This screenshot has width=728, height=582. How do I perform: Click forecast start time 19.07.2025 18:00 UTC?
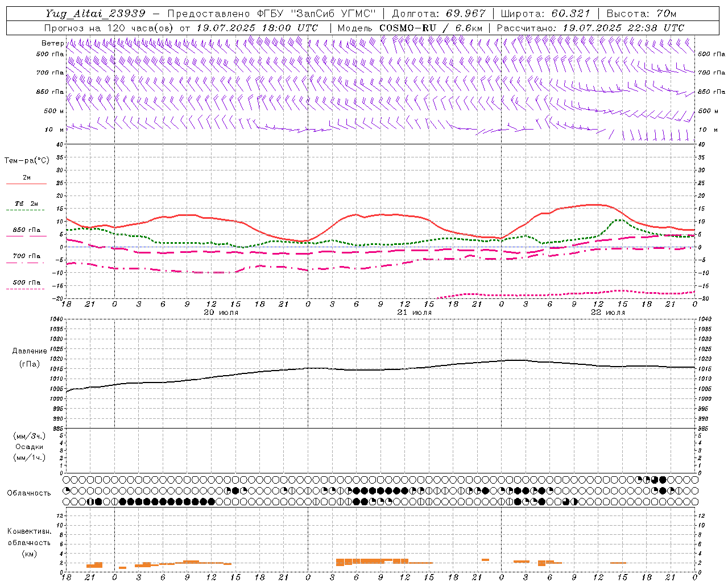[257, 28]
